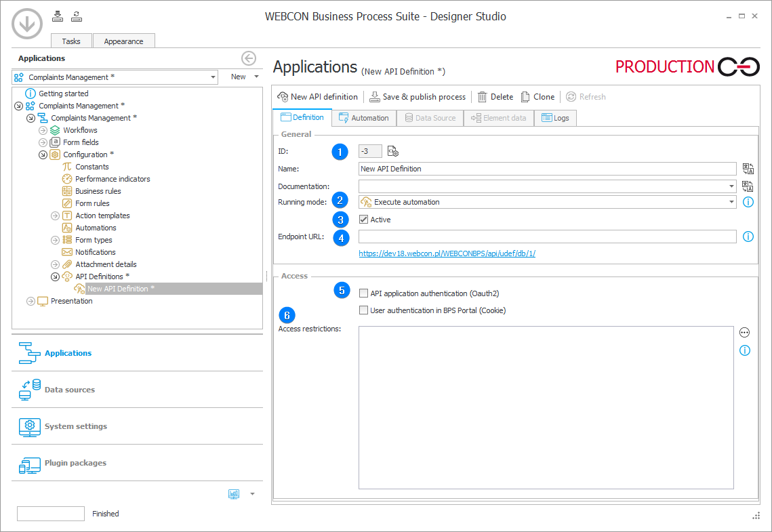Open the Applications section icon
Viewport: 772px width, 532px height.
[30, 353]
